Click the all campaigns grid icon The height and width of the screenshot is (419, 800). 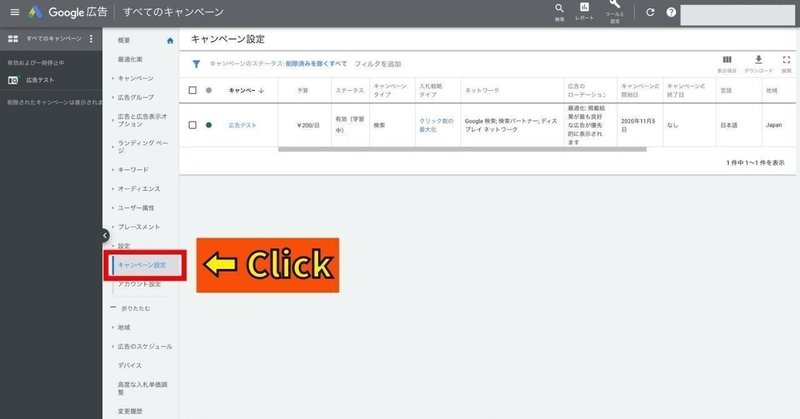[13, 39]
